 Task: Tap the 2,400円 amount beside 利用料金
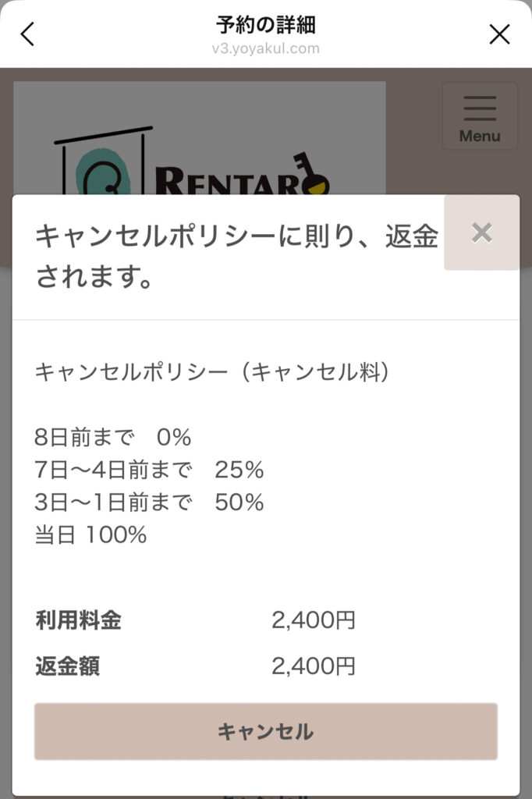pyautogui.click(x=314, y=621)
